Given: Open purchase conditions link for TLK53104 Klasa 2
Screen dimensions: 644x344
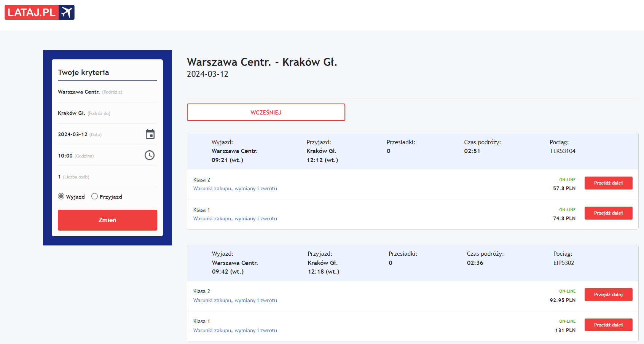Looking at the screenshot, I should (235, 189).
